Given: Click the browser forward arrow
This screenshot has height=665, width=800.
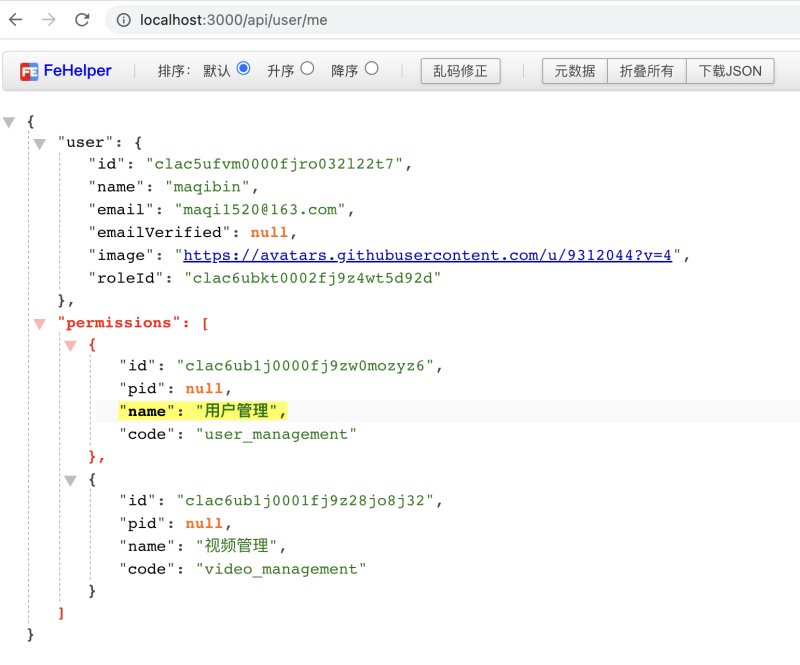Looking at the screenshot, I should (49, 20).
